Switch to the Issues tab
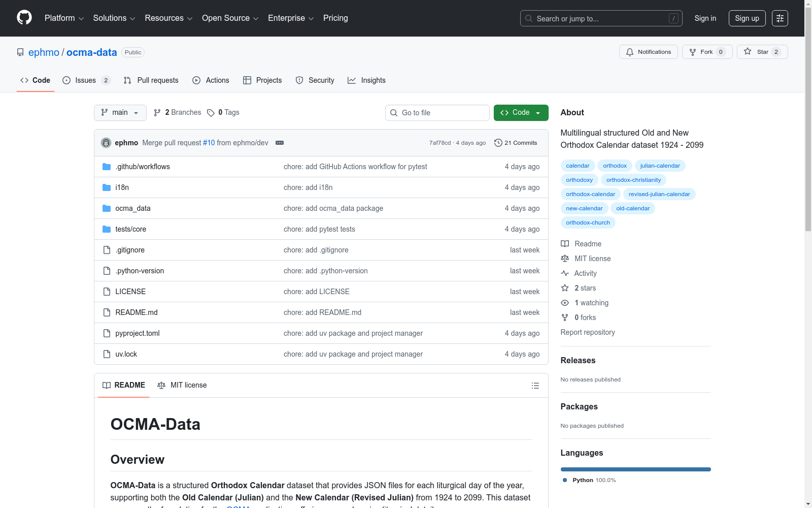The height and width of the screenshot is (508, 812). pos(86,80)
